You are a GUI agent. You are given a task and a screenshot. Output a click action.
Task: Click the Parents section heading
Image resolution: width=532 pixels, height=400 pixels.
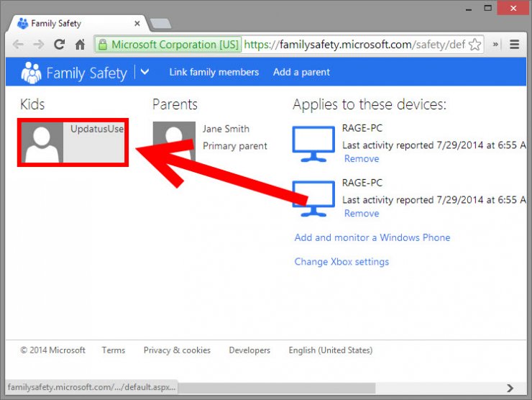[175, 104]
